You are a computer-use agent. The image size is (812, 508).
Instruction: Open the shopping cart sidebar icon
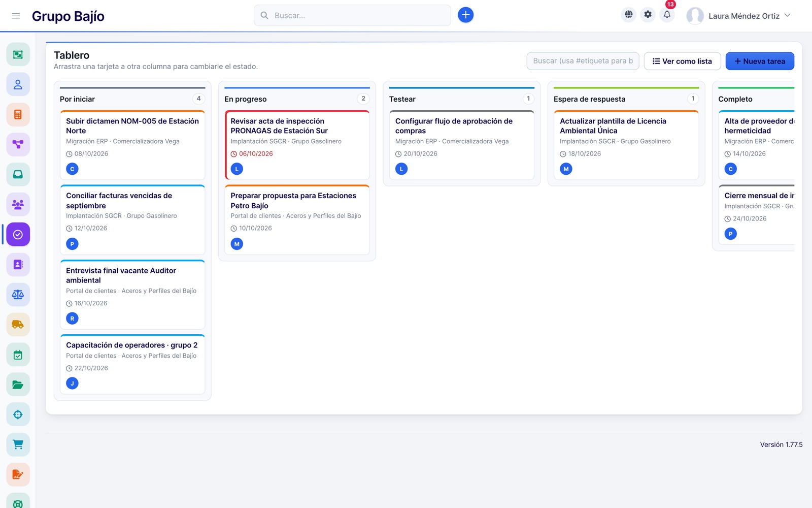18,444
